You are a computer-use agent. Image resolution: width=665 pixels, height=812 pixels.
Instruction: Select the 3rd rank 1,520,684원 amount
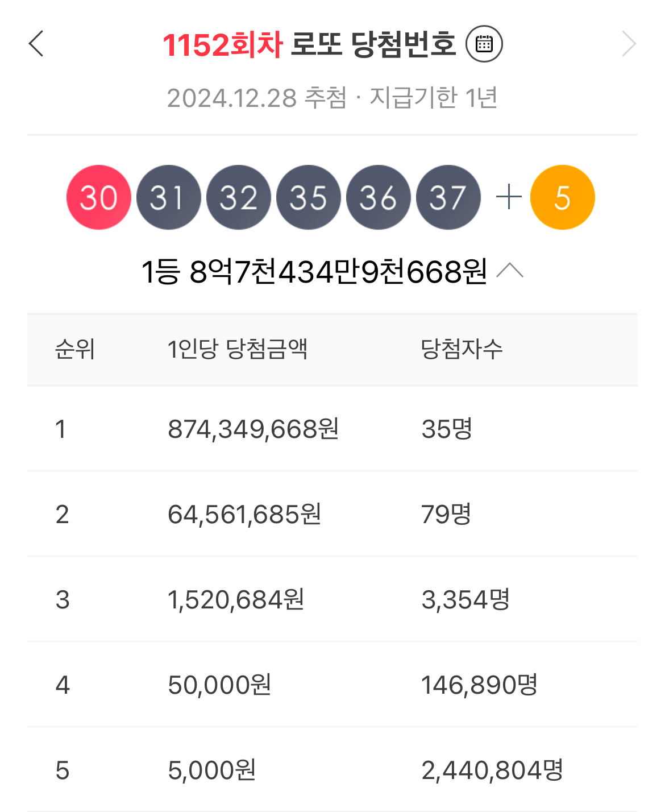236,600
